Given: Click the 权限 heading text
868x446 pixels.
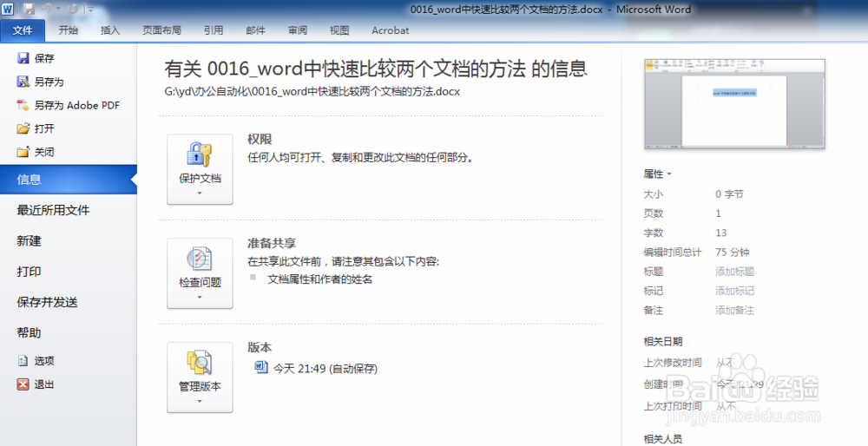Looking at the screenshot, I should click(260, 139).
